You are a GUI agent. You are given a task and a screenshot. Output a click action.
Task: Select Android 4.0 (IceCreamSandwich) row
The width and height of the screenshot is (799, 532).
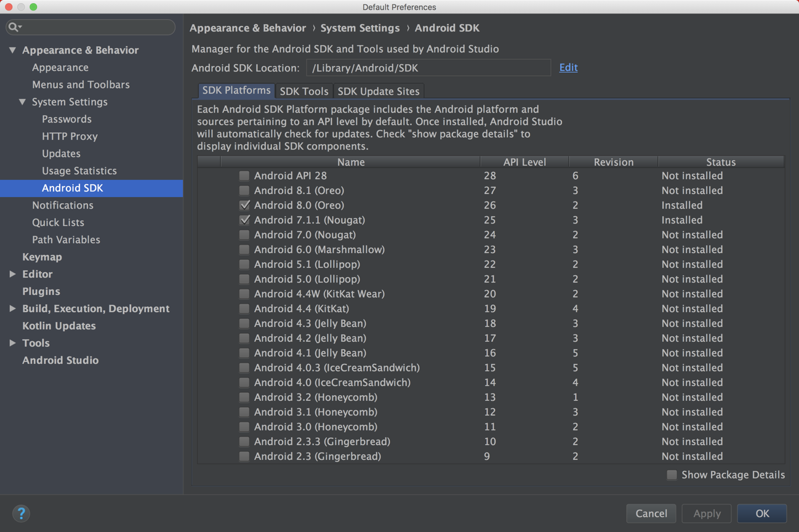491,382
